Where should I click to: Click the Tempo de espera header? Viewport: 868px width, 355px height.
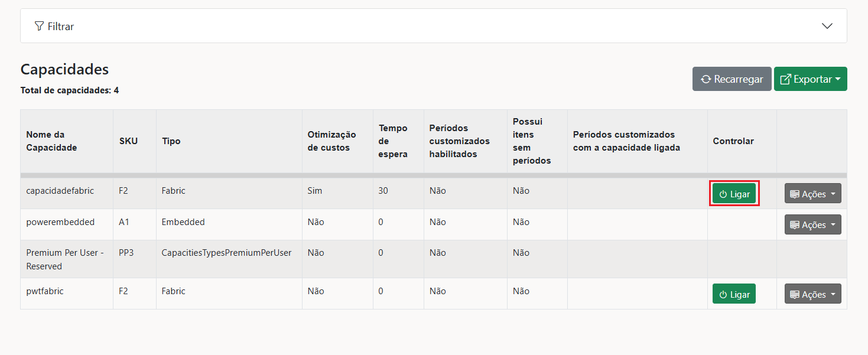click(x=393, y=141)
